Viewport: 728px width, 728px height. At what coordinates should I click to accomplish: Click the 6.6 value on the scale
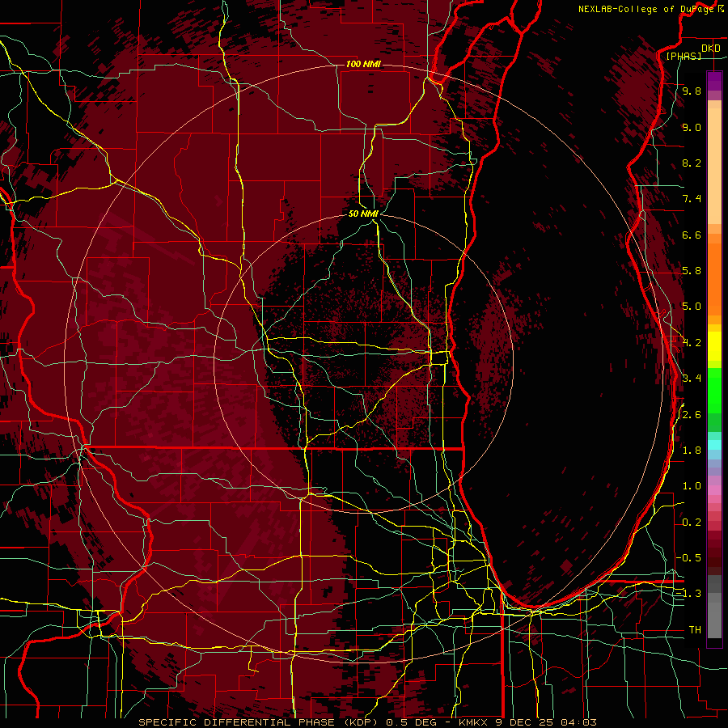tap(692, 235)
